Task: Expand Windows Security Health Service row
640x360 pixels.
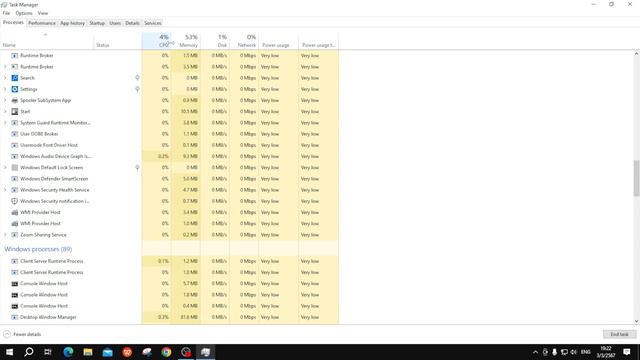Action: pos(5,190)
